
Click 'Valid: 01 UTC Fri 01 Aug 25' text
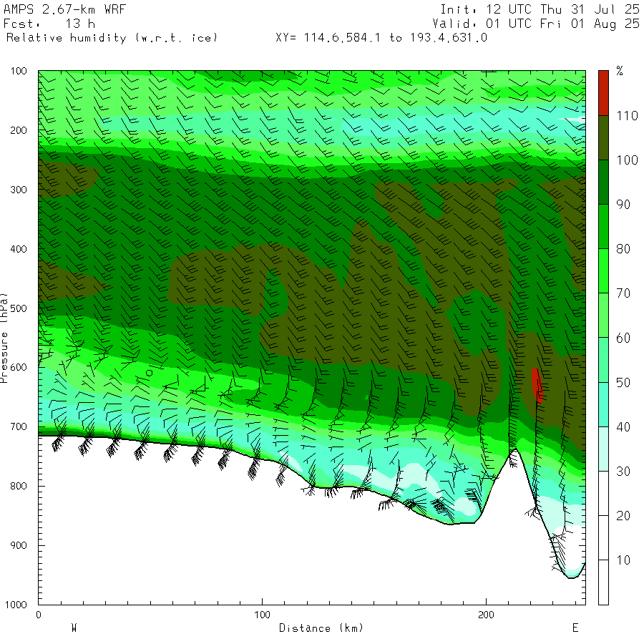pos(535,24)
